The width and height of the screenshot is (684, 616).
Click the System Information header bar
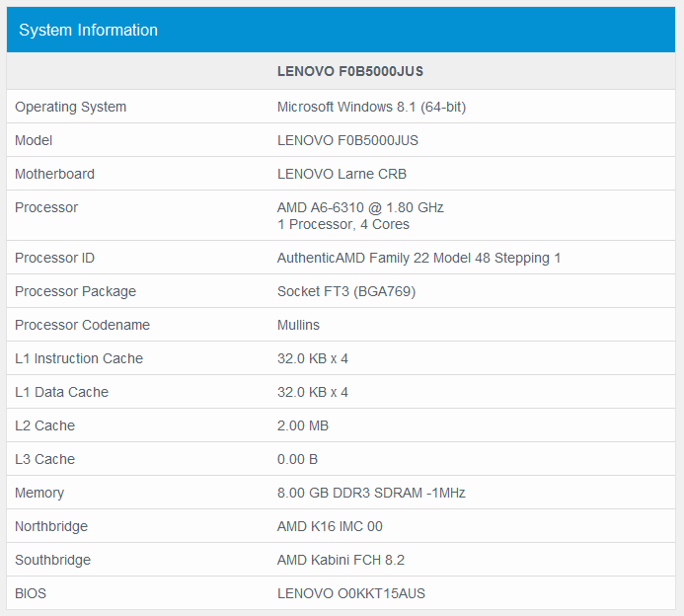[x=342, y=30]
